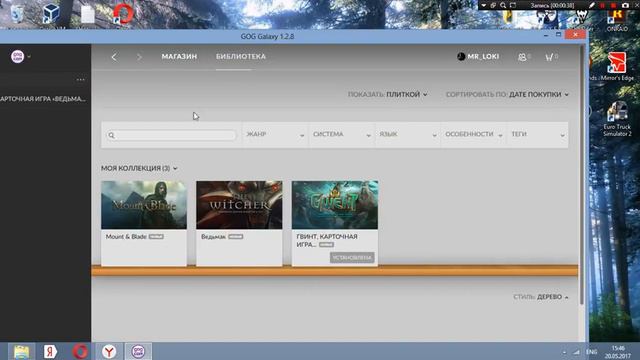This screenshot has width=640, height=360.
Task: Open Yandex Browser in the taskbar
Action: (x=109, y=351)
